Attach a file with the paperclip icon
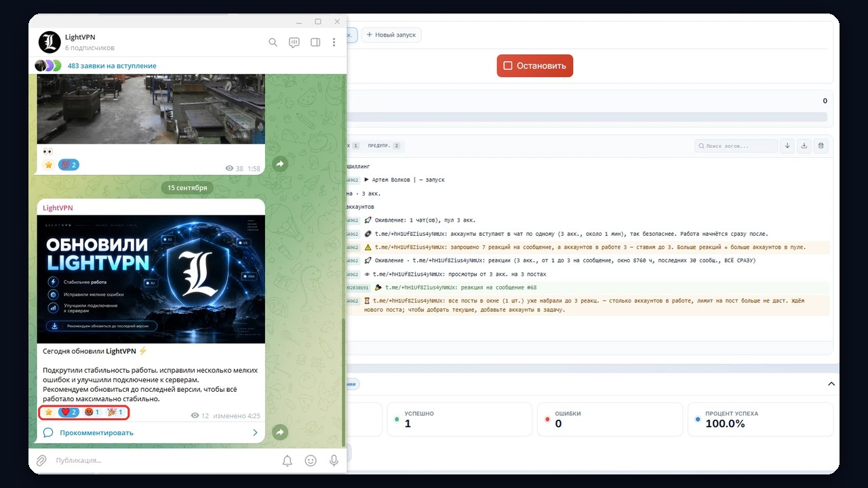 pos(41,460)
